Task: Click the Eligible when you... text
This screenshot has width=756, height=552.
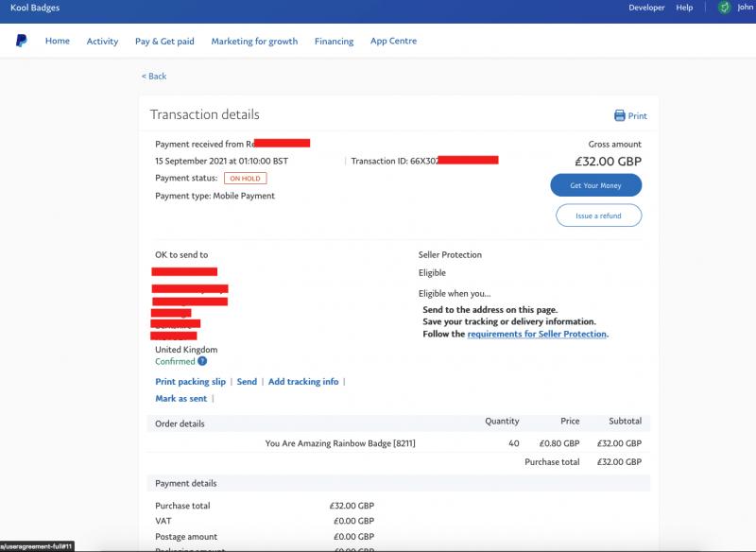Action: [x=455, y=294]
